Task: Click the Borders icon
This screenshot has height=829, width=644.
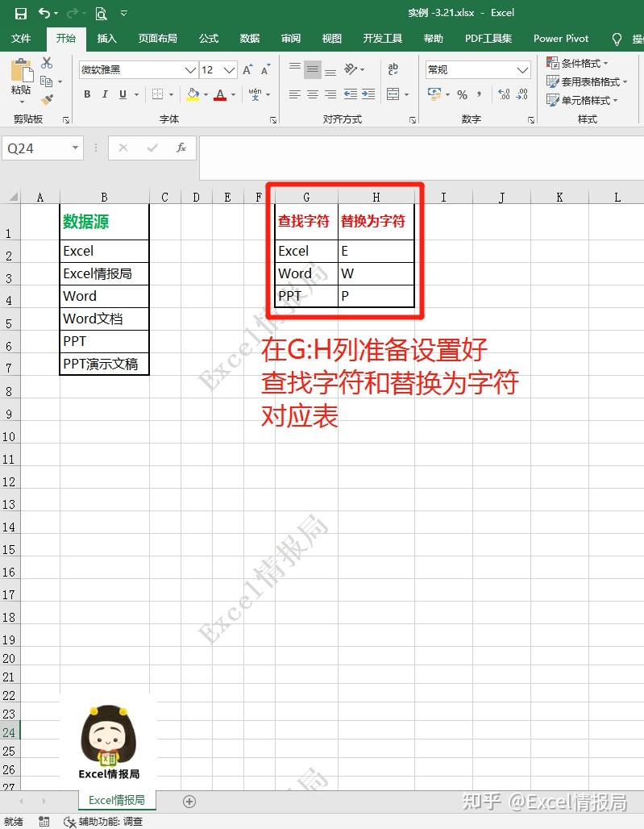Action: [x=157, y=94]
